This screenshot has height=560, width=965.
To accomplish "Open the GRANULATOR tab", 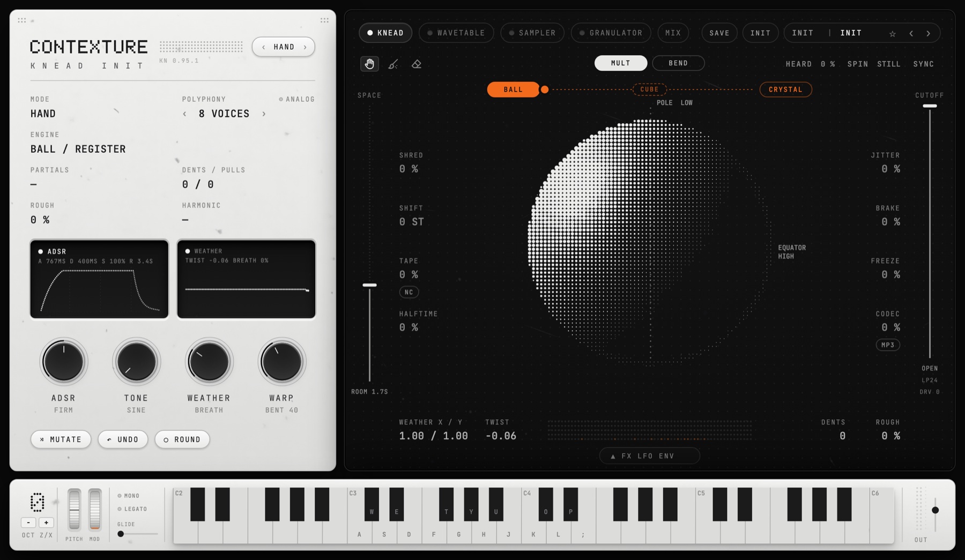I will point(611,33).
